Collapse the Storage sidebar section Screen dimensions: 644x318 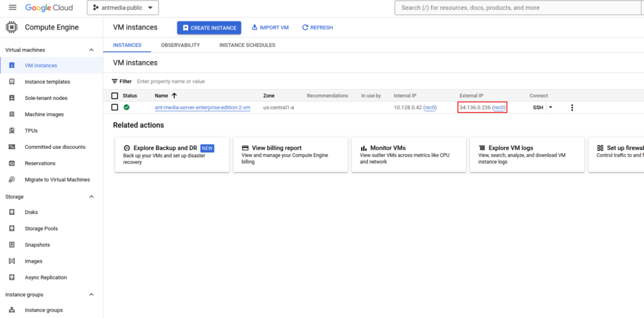[x=91, y=197]
